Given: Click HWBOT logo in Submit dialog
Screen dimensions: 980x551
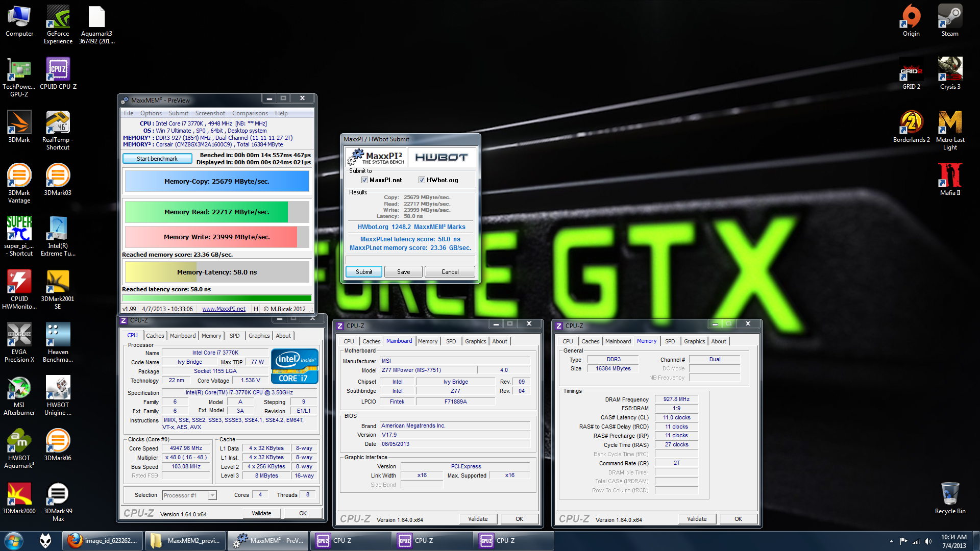Looking at the screenshot, I should (442, 158).
